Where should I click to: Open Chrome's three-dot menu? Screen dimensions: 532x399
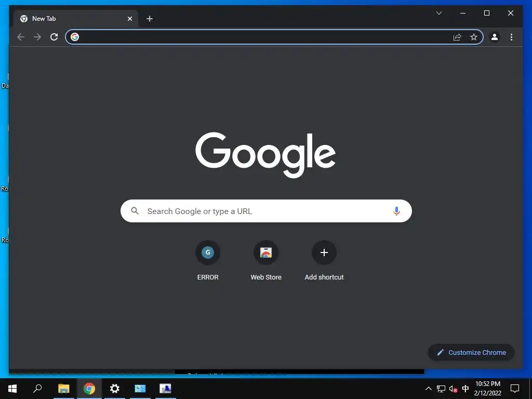(x=511, y=37)
